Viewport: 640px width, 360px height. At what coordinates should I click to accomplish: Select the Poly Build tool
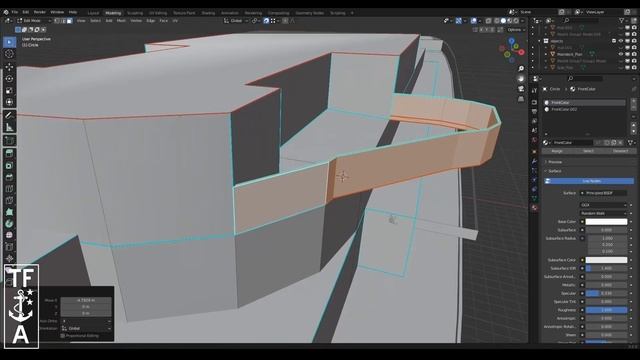[9, 212]
